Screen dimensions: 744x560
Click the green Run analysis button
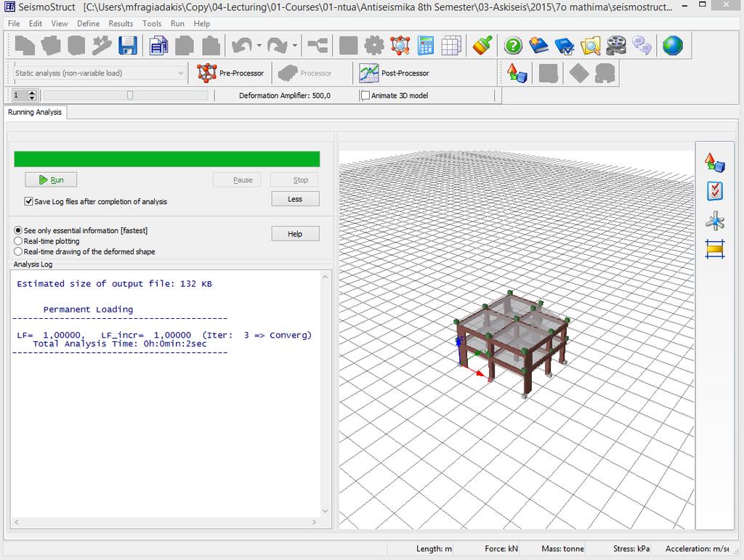click(51, 179)
